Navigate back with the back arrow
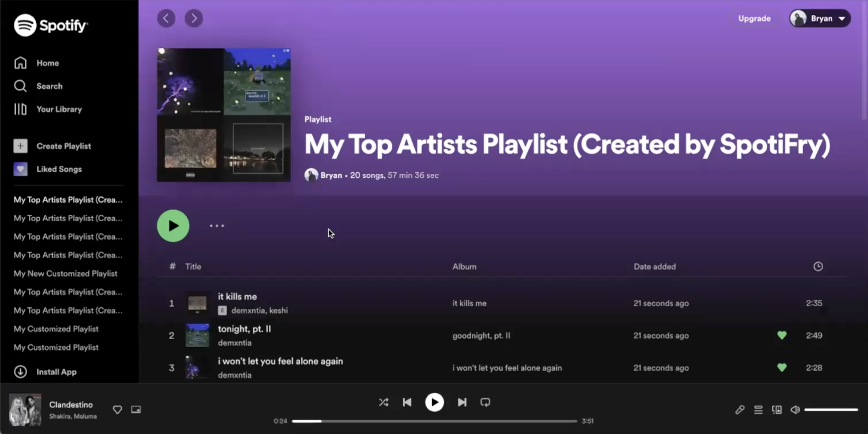 click(166, 18)
